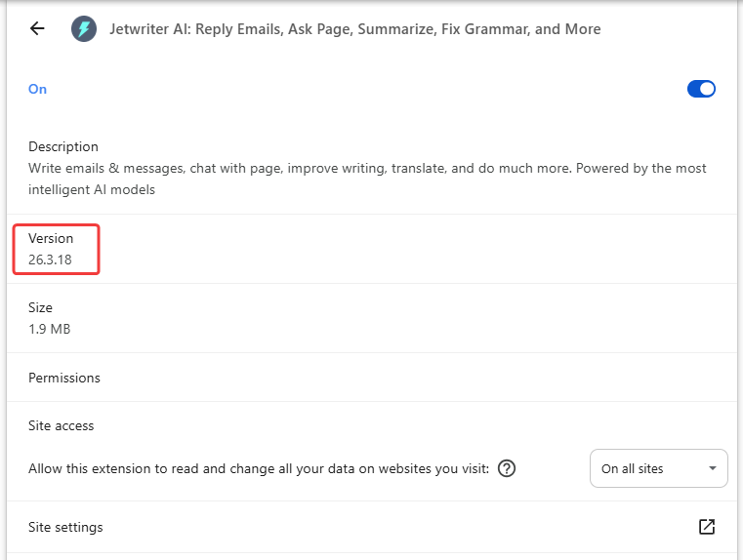Click the size value 1.9 MB
This screenshot has height=560, width=743.
tap(49, 329)
